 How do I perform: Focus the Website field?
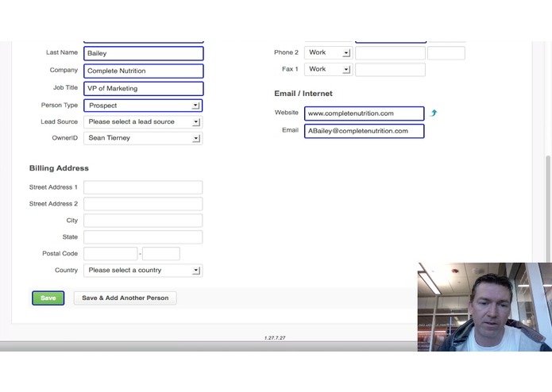tap(365, 113)
